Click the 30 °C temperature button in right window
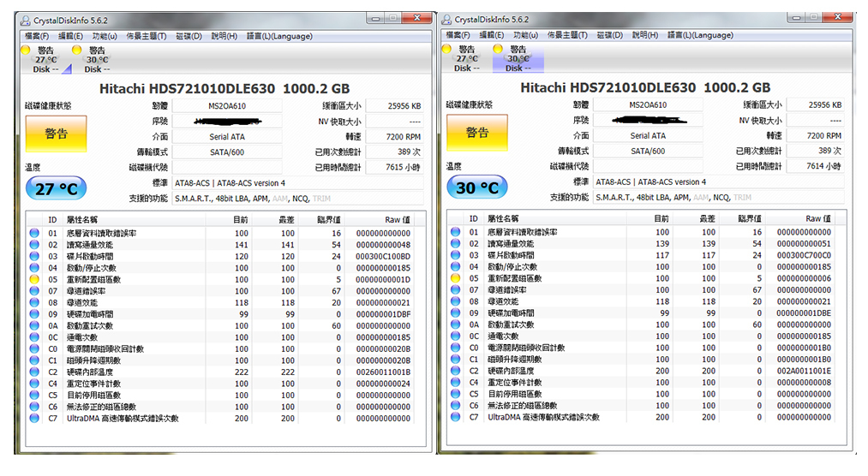The image size is (868, 476). 477,187
